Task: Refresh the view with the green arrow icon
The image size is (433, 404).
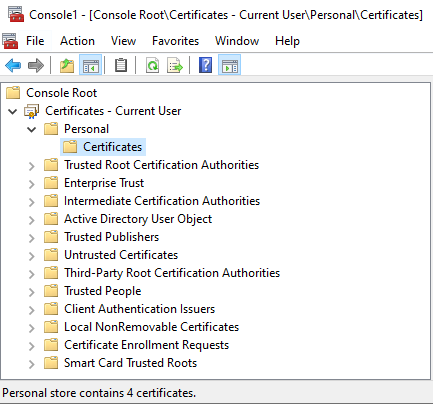Action: [153, 65]
